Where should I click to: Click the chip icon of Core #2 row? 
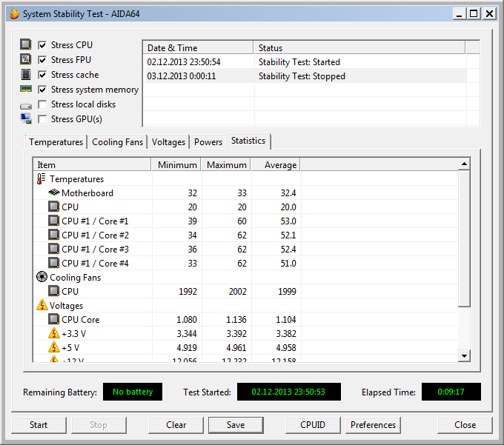53,235
